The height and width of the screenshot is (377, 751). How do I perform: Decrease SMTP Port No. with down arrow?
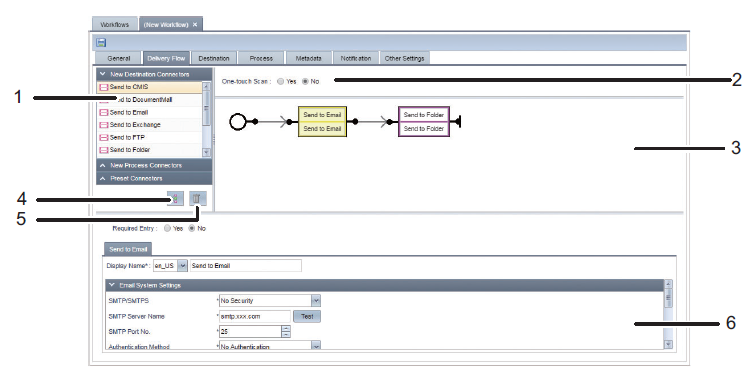tap(286, 334)
